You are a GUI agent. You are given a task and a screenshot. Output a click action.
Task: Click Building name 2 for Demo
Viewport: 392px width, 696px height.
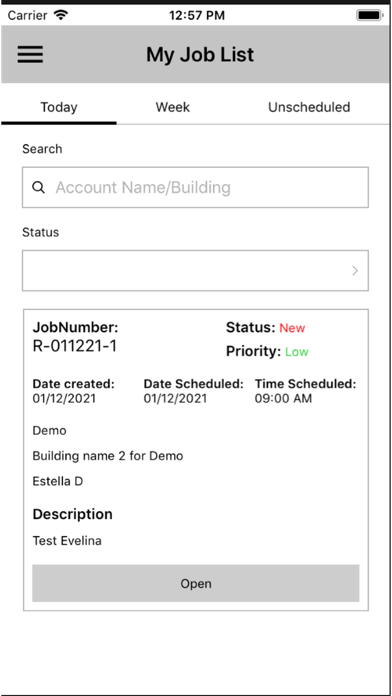tap(108, 456)
